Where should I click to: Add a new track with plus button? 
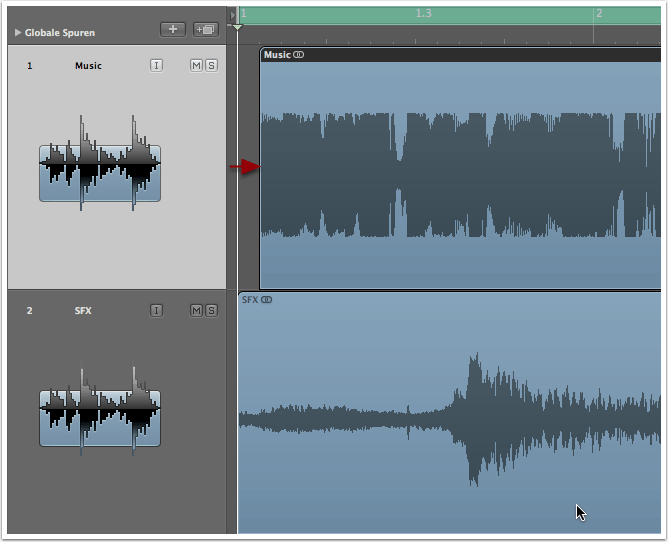[x=172, y=30]
